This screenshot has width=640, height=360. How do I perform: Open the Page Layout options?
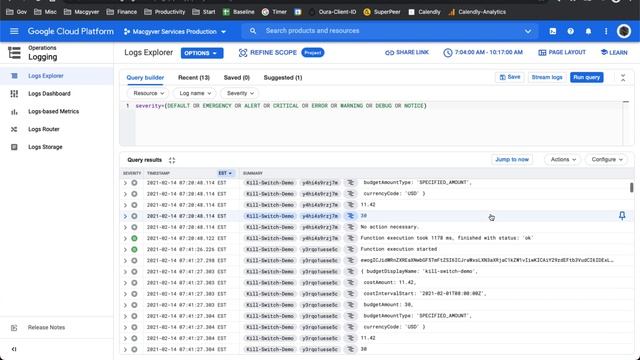562,52
